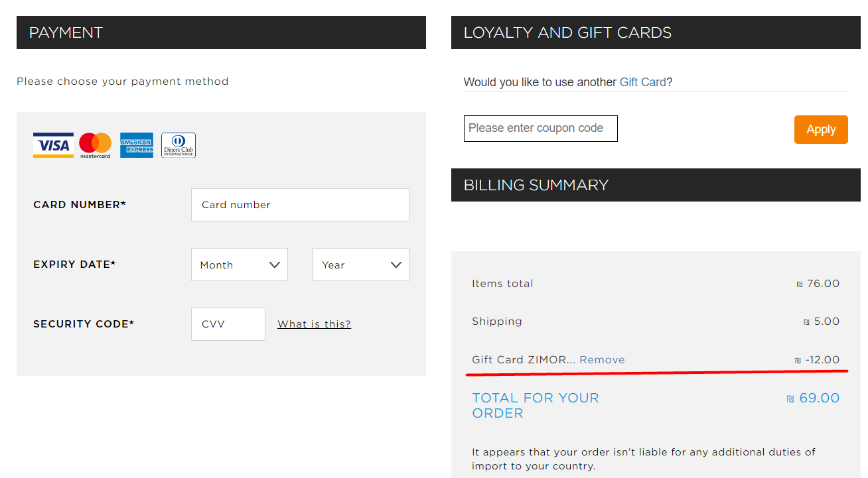Remove the ZIMOR gift card
The width and height of the screenshot is (868, 478).
coord(602,360)
